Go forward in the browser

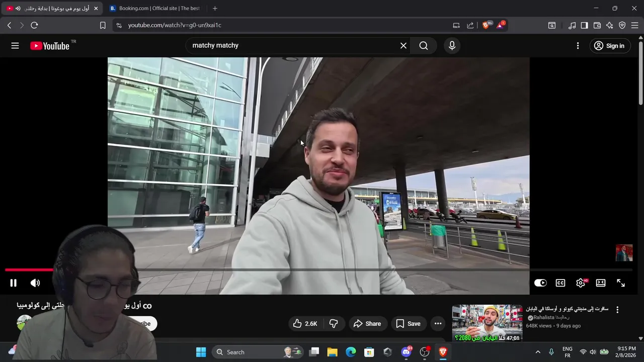[22, 25]
